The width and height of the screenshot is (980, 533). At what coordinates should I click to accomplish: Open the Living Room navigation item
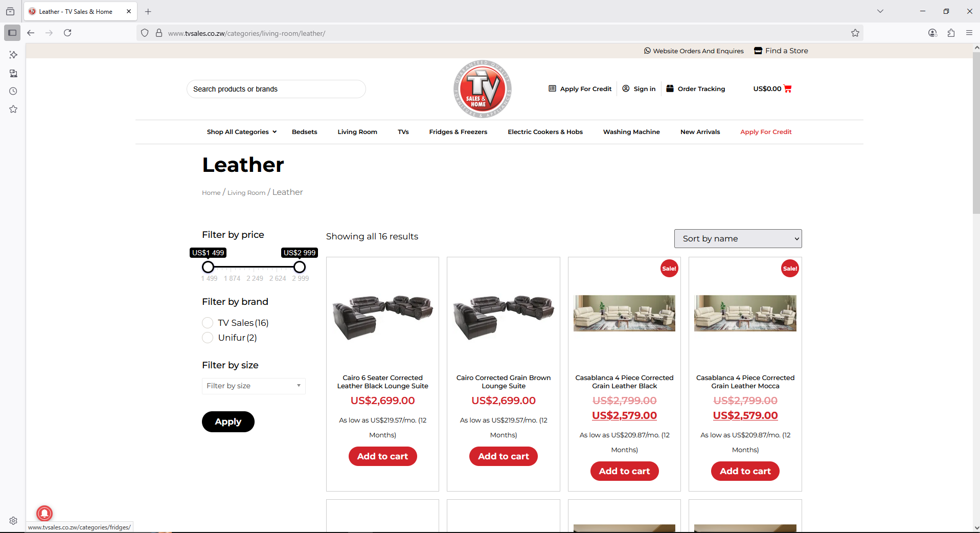tap(357, 131)
